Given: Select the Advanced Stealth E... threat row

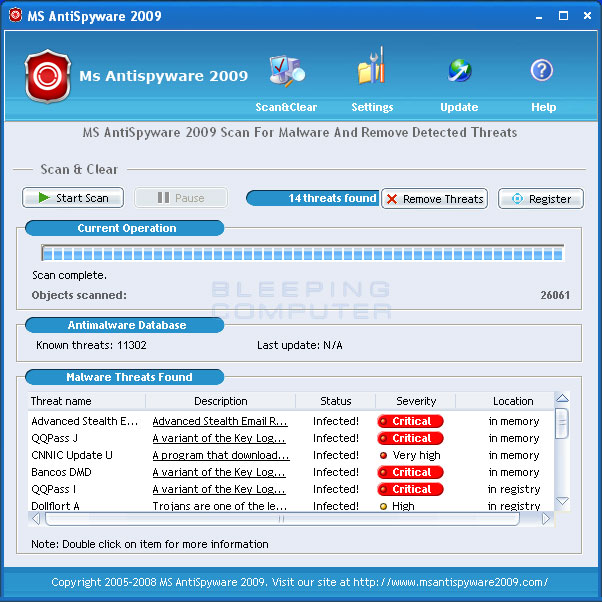Looking at the screenshot, I should 291,421.
